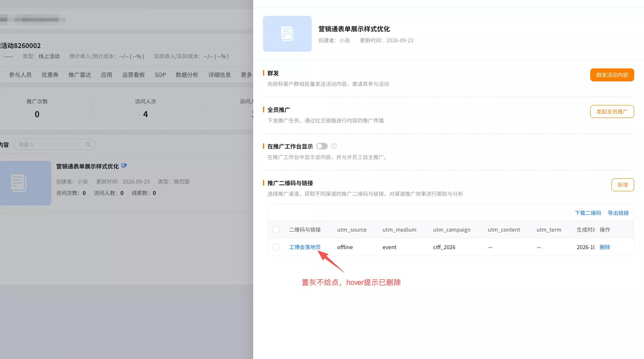Click the utm_campaign column header
644x359 pixels.
pos(452,230)
